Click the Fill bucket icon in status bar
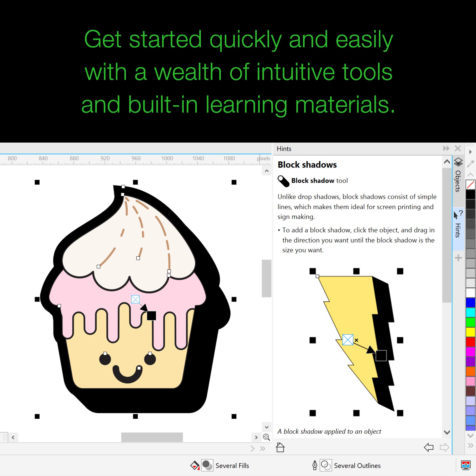476x476 pixels. point(195,465)
